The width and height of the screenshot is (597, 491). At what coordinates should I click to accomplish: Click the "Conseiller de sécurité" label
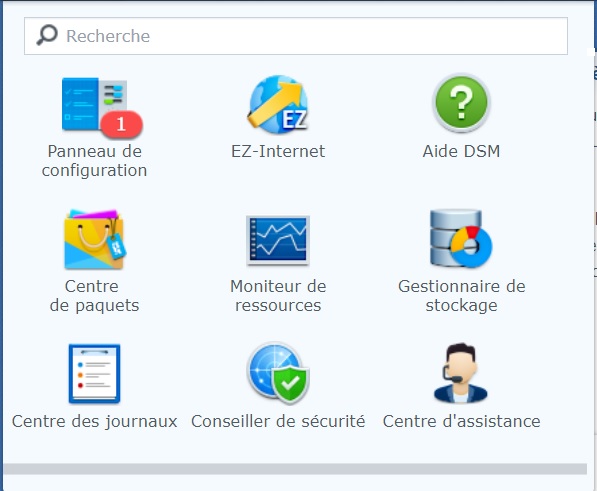[x=278, y=421]
